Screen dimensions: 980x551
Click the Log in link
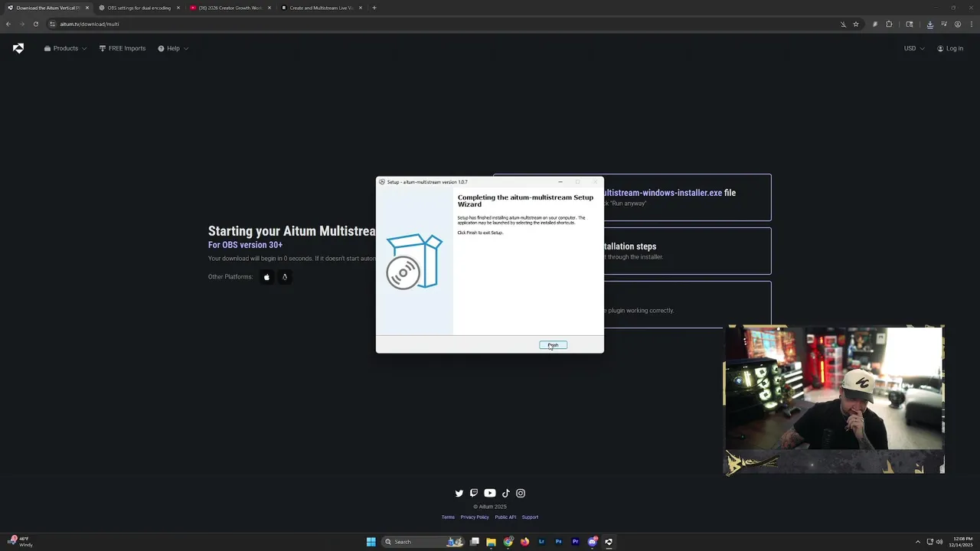(950, 48)
